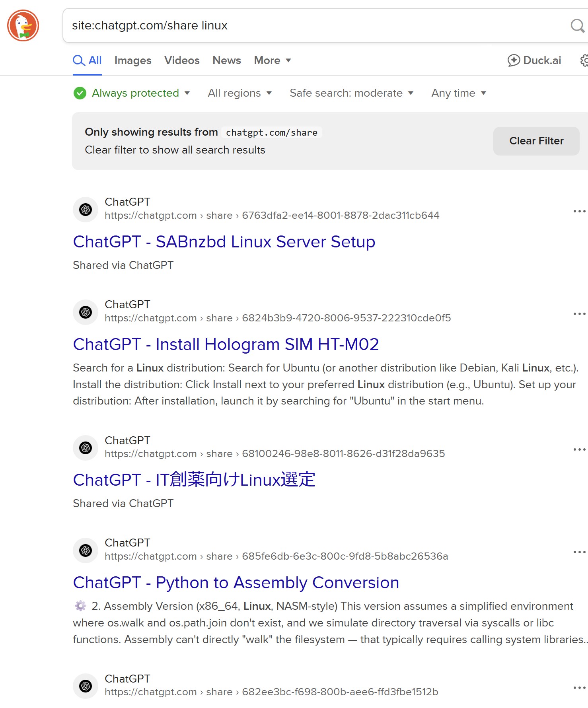Open All regions dropdown
Screen dimensions: 588x708
point(240,93)
